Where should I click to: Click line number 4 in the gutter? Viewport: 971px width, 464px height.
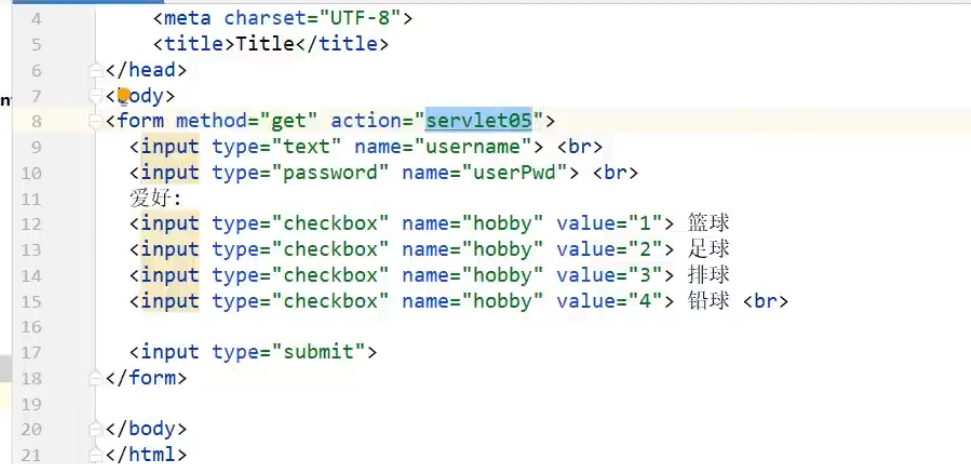pyautogui.click(x=36, y=19)
